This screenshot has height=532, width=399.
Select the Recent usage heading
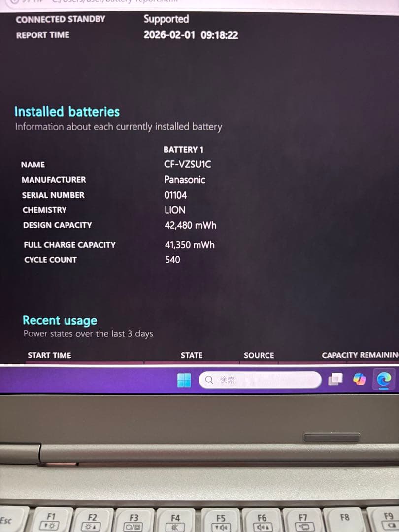tap(59, 320)
